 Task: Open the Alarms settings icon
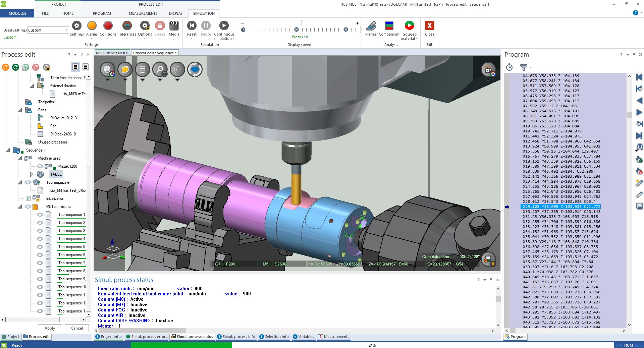point(92,26)
